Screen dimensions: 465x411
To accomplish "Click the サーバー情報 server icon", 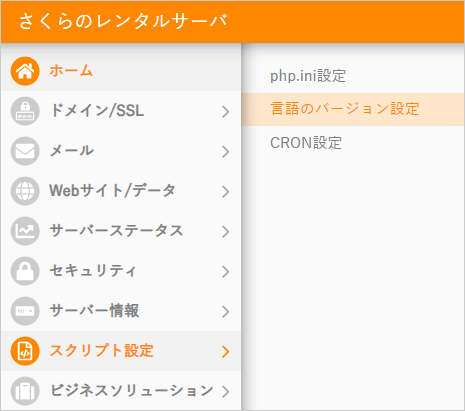I will point(25,311).
